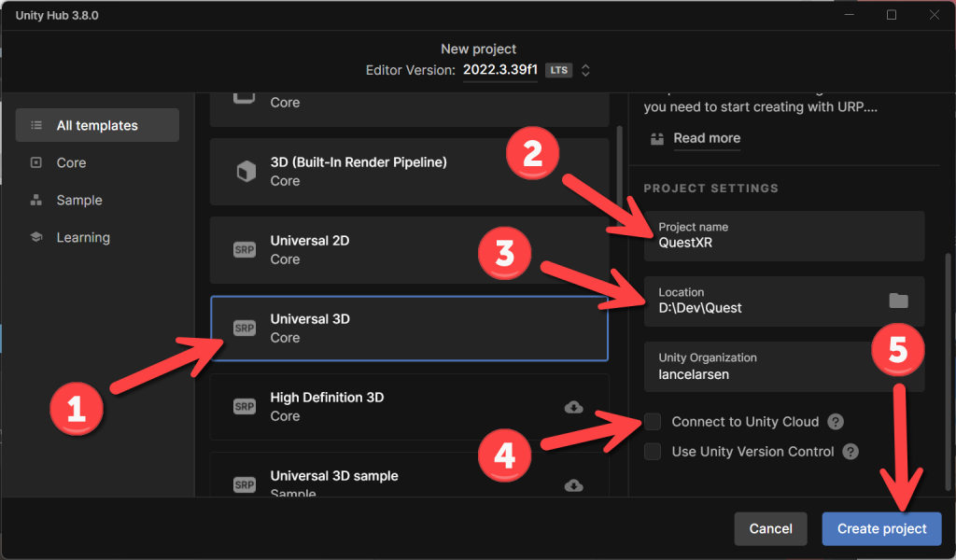Click the Learning graduation cap icon

coord(36,237)
